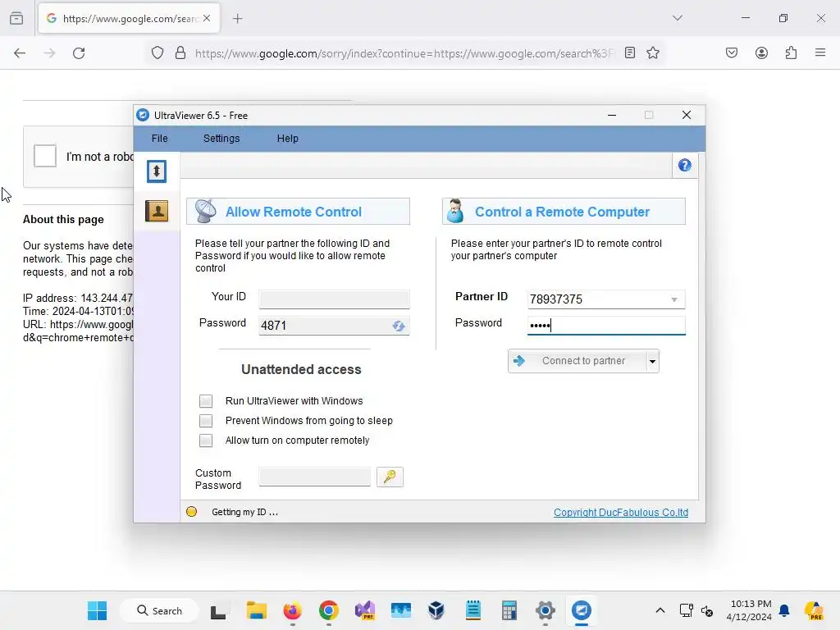The image size is (840, 630).
Task: Open the Settings menu in UltraViewer
Action: click(x=221, y=138)
